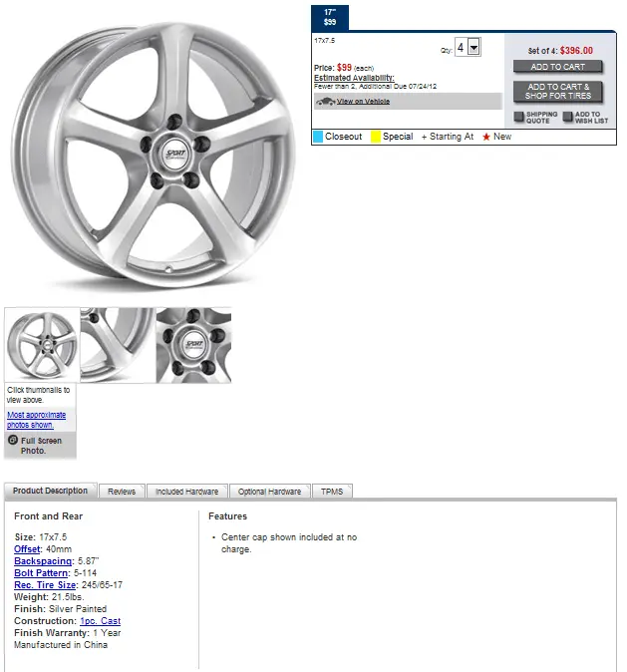Click the Add to Wish List square icon

(x=567, y=117)
